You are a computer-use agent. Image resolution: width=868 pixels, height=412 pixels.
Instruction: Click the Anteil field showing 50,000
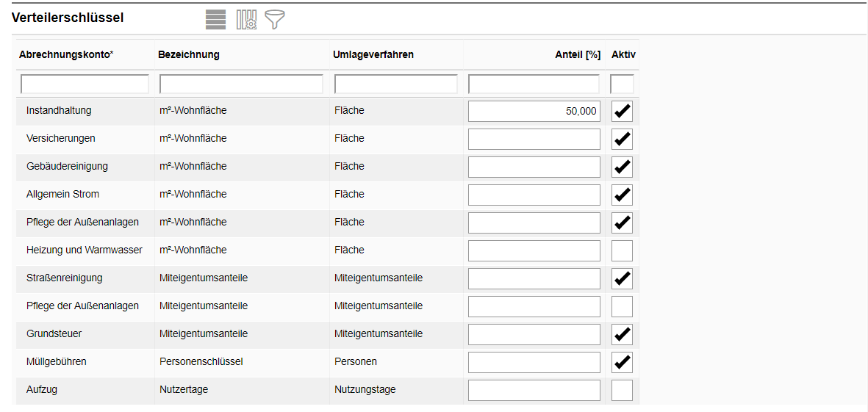point(534,112)
